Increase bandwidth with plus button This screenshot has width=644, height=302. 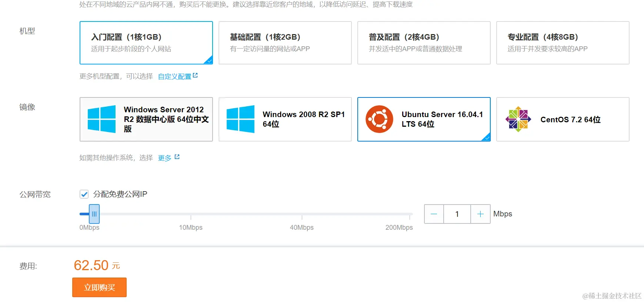point(480,214)
